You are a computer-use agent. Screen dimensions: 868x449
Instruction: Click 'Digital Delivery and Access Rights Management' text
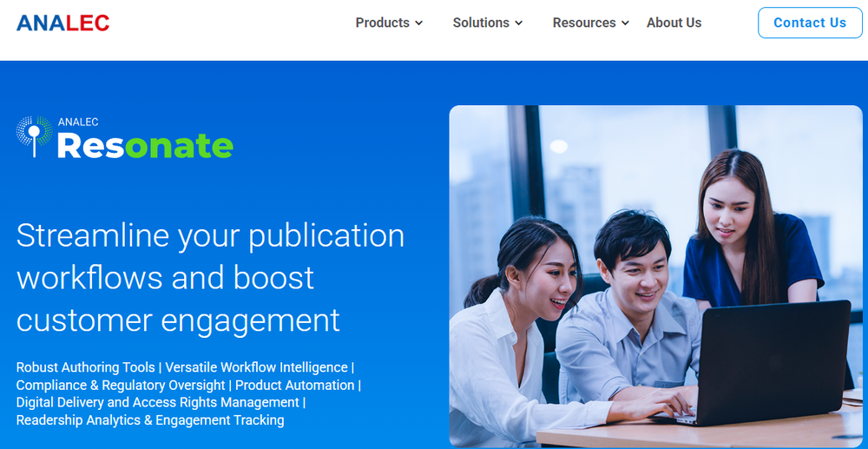point(158,402)
